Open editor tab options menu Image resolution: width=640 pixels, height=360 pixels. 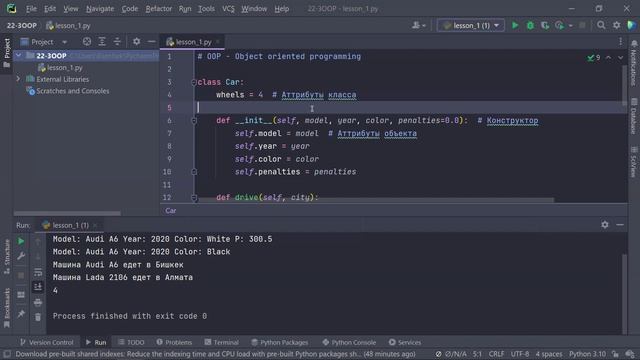(x=620, y=42)
